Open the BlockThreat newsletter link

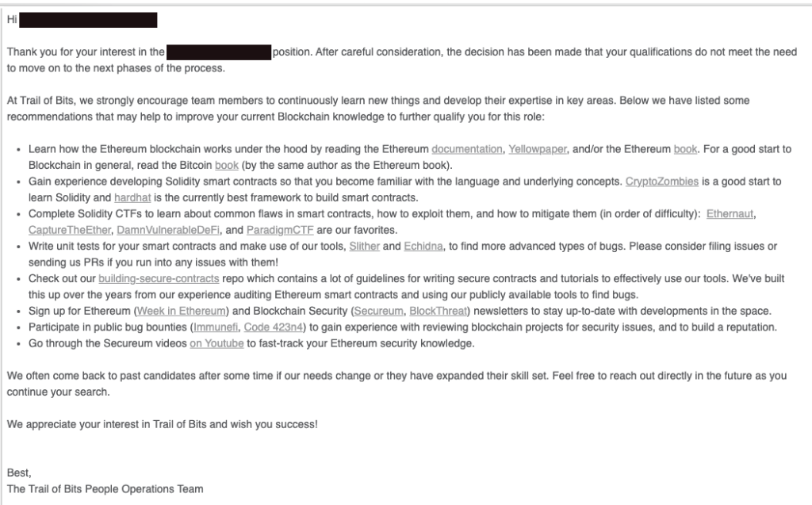438,312
